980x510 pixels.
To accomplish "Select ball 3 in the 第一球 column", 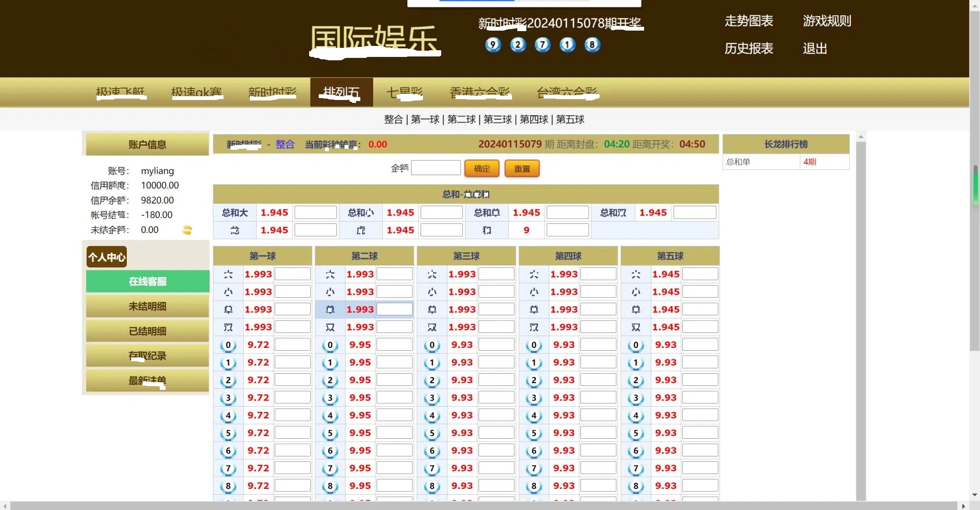I will pyautogui.click(x=228, y=398).
